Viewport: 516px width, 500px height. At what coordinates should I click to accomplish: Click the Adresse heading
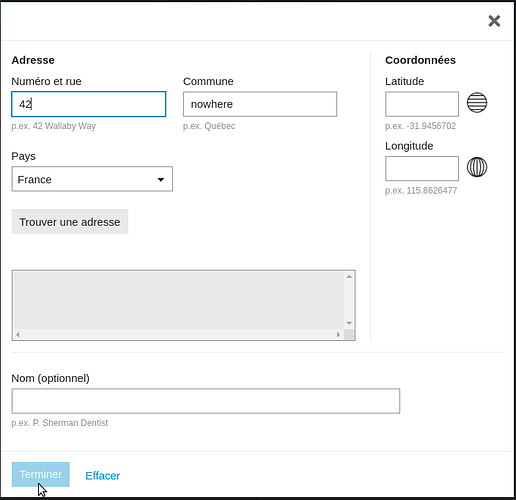coord(33,60)
